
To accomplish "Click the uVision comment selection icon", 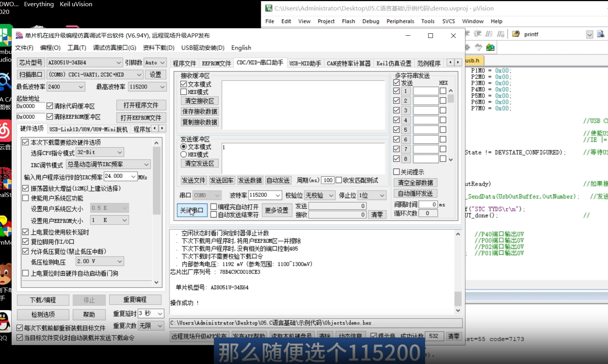I will 489,34.
